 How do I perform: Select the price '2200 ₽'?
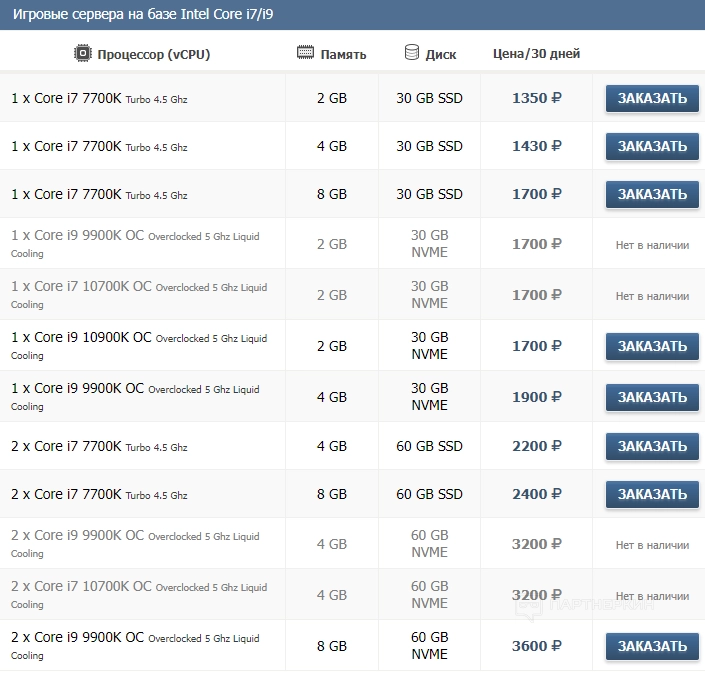point(537,446)
